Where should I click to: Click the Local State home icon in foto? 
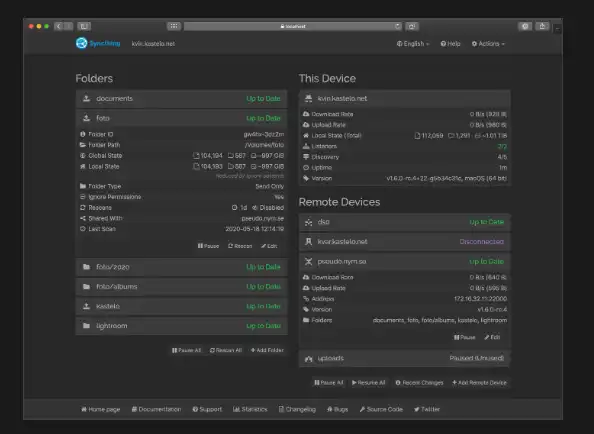pyautogui.click(x=83, y=166)
